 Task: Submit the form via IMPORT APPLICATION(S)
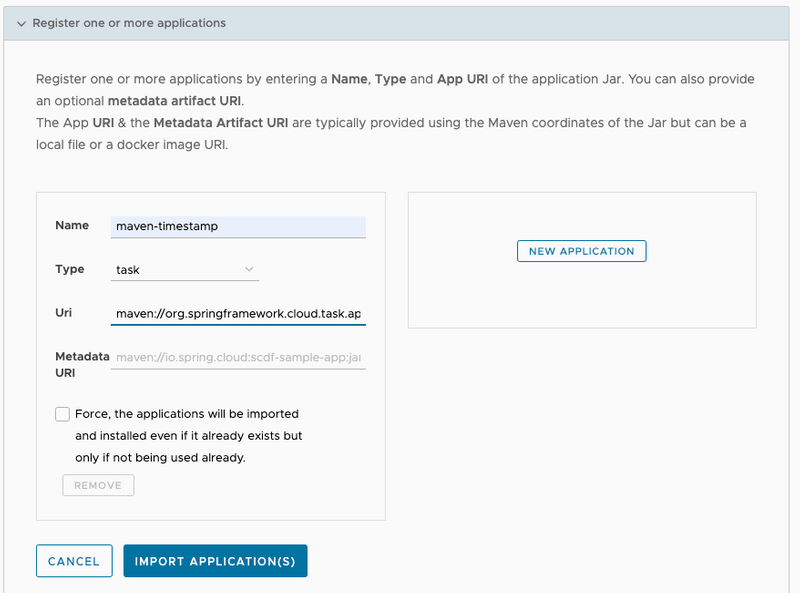coord(214,560)
